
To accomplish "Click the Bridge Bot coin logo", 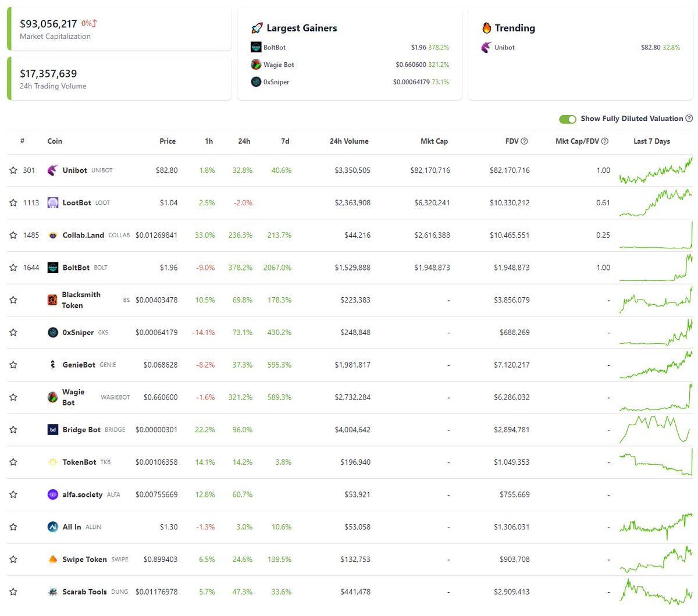I will coord(52,430).
